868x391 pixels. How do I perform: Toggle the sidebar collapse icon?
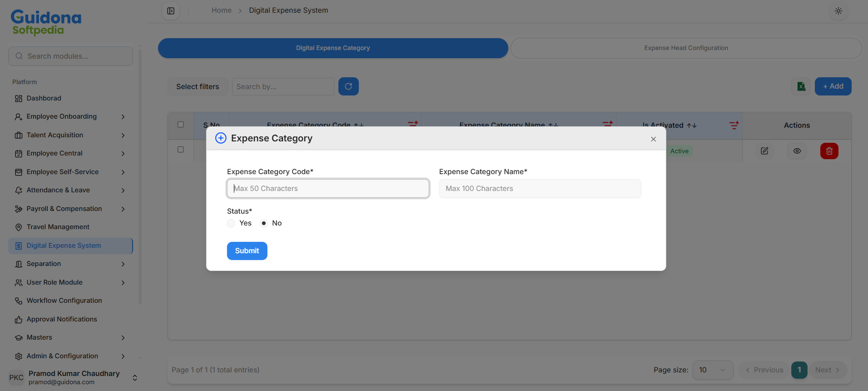(171, 11)
